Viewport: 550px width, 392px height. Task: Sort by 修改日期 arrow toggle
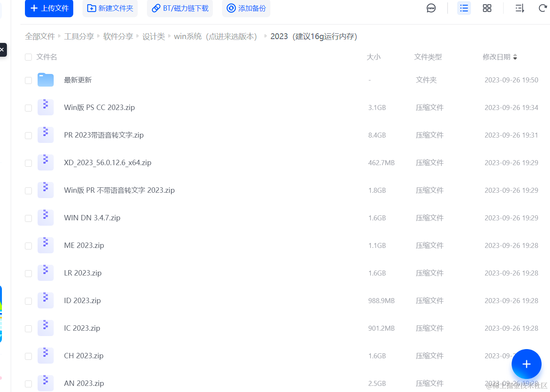tap(515, 57)
